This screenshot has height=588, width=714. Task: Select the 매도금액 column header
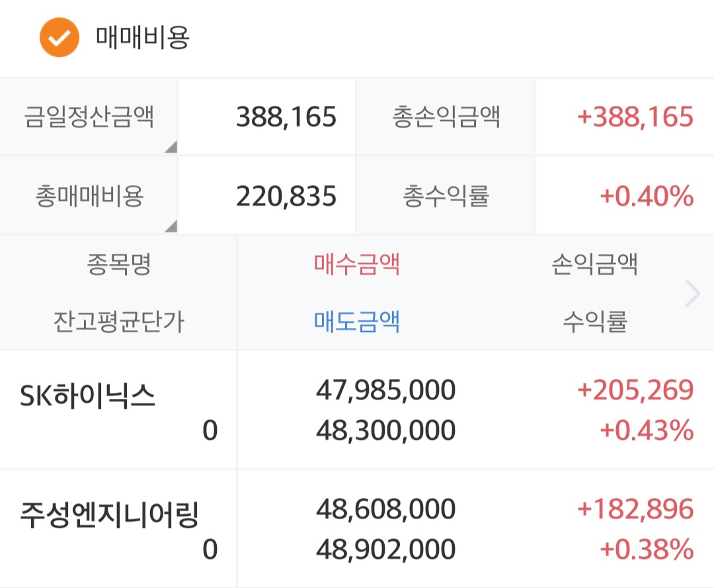point(356,321)
